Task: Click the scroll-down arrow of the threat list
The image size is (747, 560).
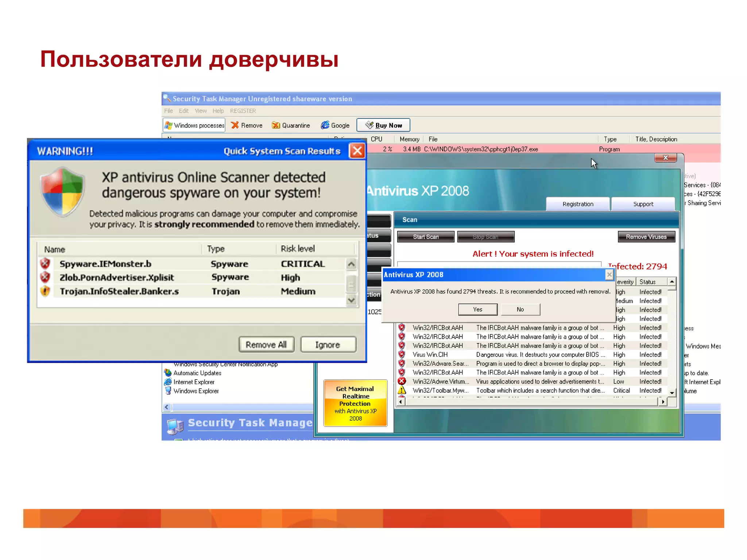Action: (x=351, y=300)
